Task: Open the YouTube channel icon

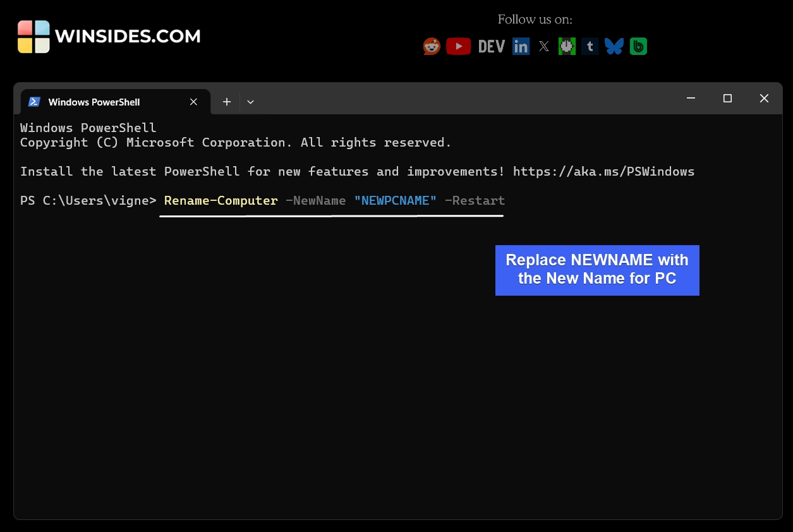Action: point(458,45)
